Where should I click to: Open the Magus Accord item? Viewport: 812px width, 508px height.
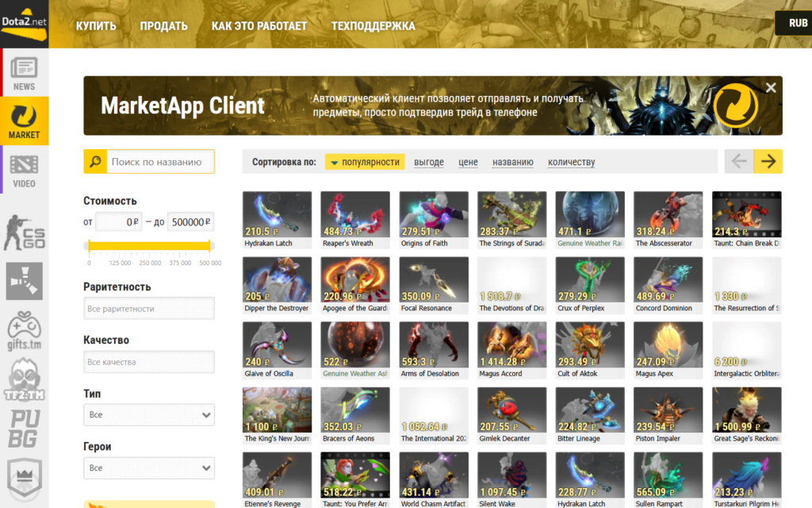[512, 350]
